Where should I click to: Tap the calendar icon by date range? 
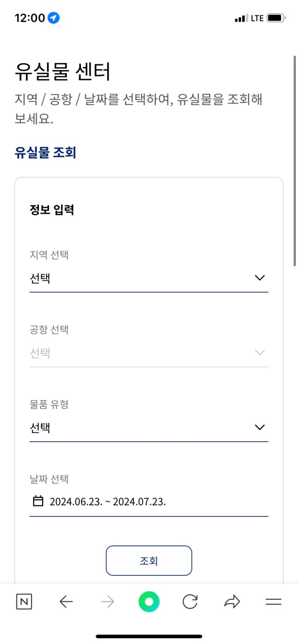tap(38, 501)
